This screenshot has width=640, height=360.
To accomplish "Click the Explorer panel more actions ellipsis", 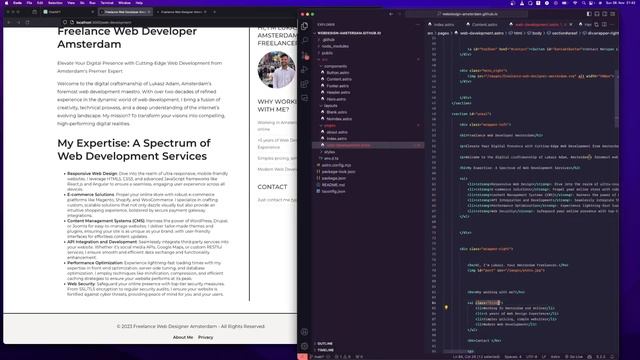I will coord(418,24).
